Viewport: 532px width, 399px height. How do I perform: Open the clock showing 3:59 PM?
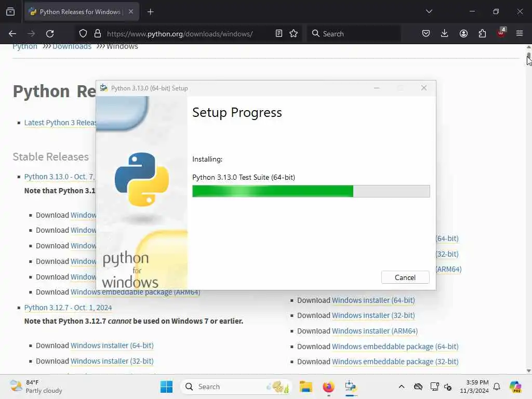click(x=474, y=387)
